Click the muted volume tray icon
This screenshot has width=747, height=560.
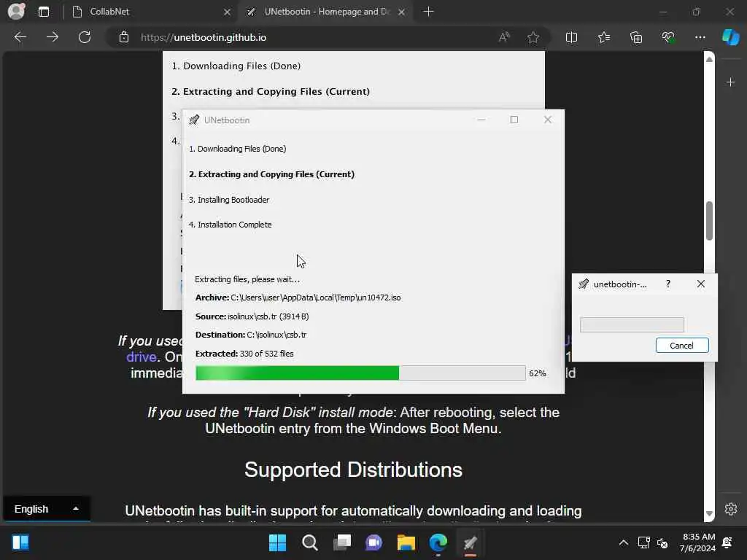662,542
